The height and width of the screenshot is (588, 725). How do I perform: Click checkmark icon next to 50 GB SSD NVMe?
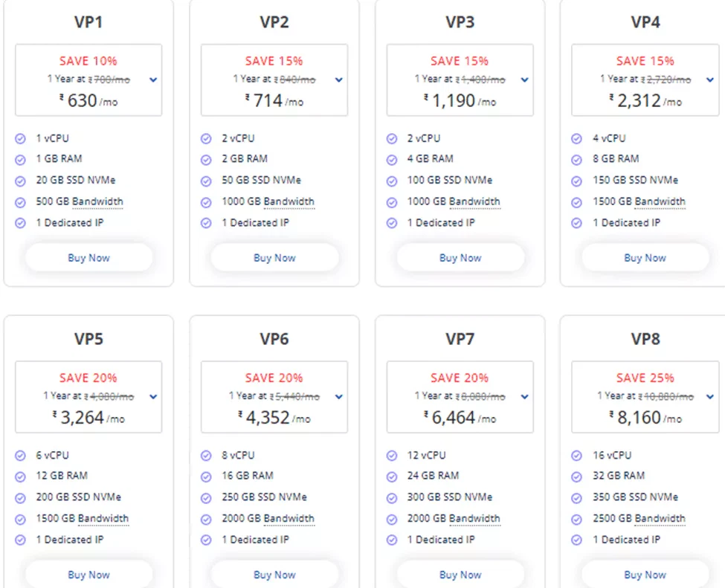(206, 181)
